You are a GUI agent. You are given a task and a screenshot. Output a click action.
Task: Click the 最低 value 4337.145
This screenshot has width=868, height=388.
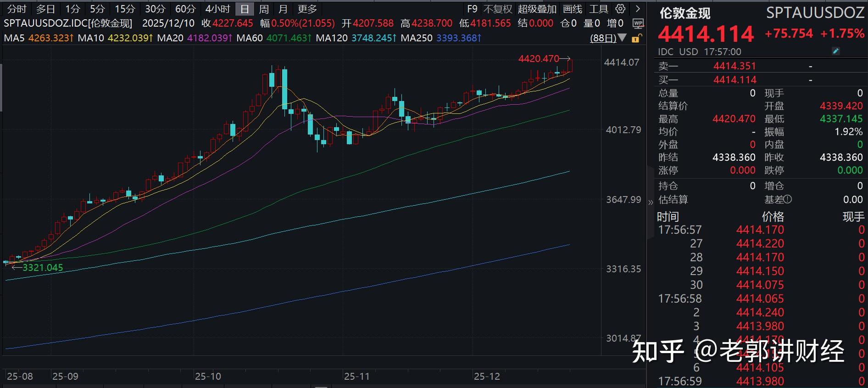pos(841,119)
